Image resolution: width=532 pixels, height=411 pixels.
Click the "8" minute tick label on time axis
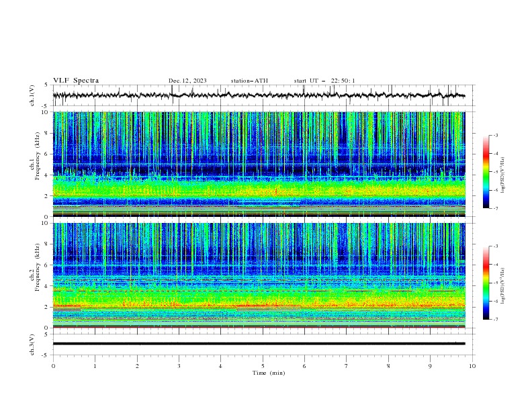(x=388, y=366)
